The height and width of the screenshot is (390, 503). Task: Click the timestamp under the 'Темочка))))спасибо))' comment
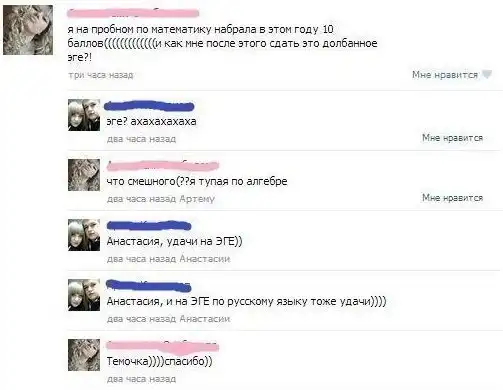click(x=141, y=379)
